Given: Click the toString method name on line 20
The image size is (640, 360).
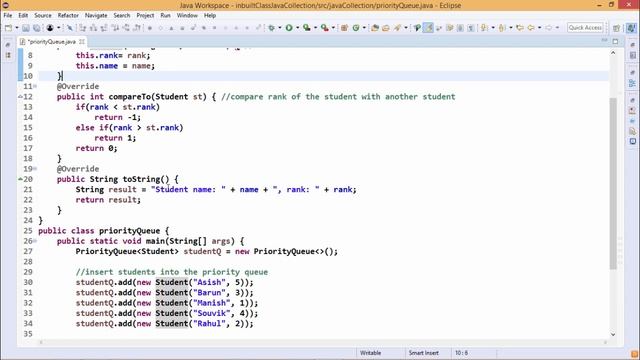Looking at the screenshot, I should [141, 179].
